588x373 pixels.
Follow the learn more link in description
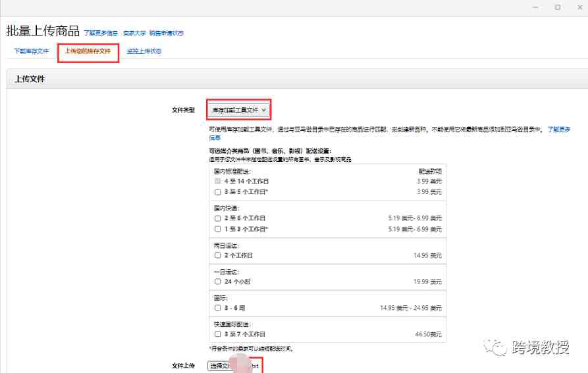[x=559, y=129]
